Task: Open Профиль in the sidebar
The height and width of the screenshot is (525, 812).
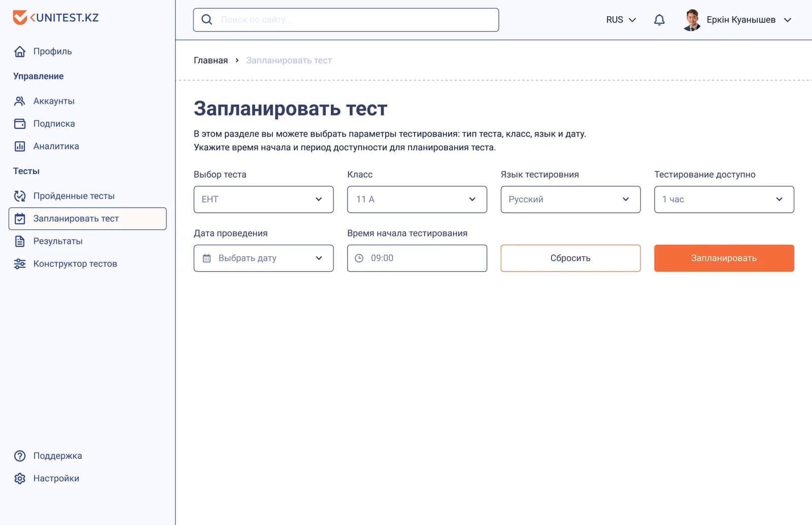Action: [52, 51]
